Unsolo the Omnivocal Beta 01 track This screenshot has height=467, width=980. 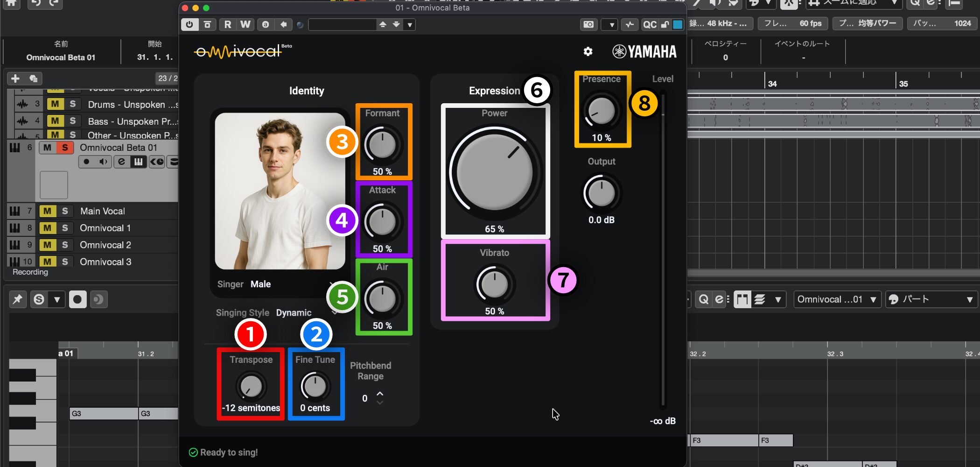coord(65,148)
